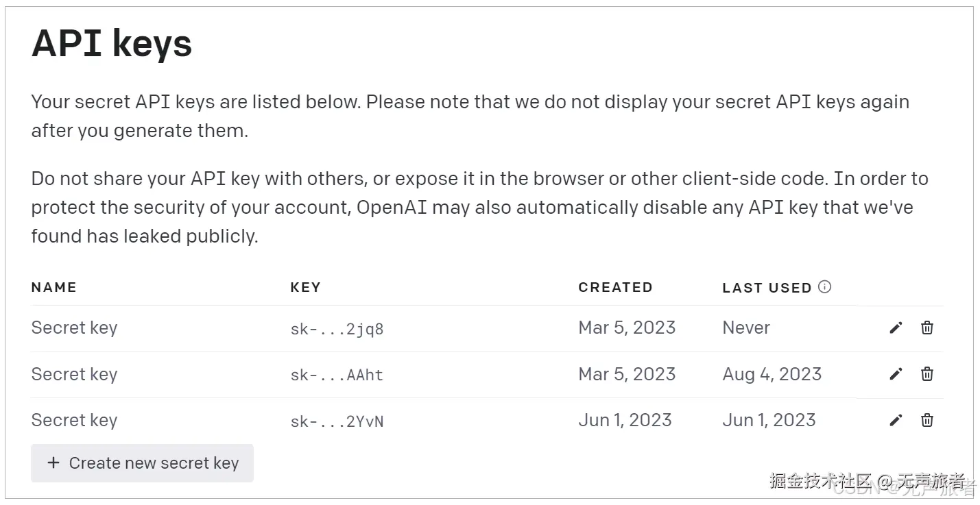The width and height of the screenshot is (980, 505).
Task: Show the Last Used info tooltip icon
Action: pyautogui.click(x=825, y=287)
